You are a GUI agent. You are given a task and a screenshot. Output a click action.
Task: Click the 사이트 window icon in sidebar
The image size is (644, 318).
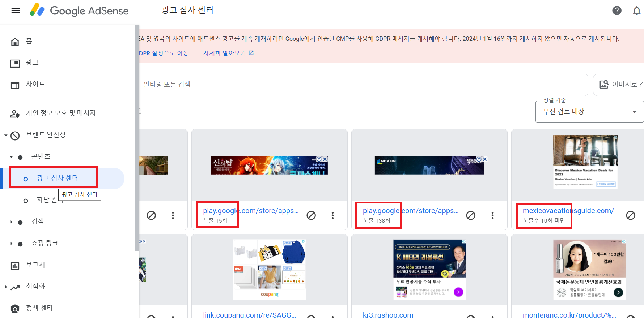click(15, 85)
